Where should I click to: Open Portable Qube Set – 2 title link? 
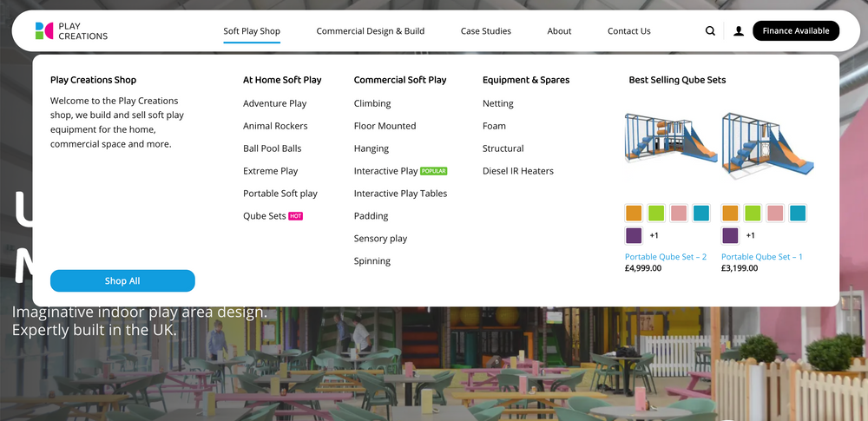click(666, 257)
